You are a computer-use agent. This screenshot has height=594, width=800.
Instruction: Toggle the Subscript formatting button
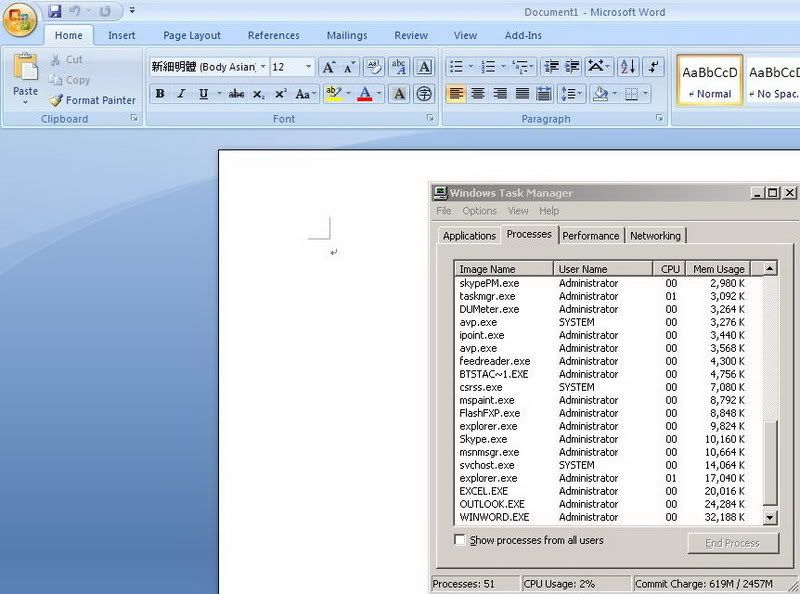[258, 94]
